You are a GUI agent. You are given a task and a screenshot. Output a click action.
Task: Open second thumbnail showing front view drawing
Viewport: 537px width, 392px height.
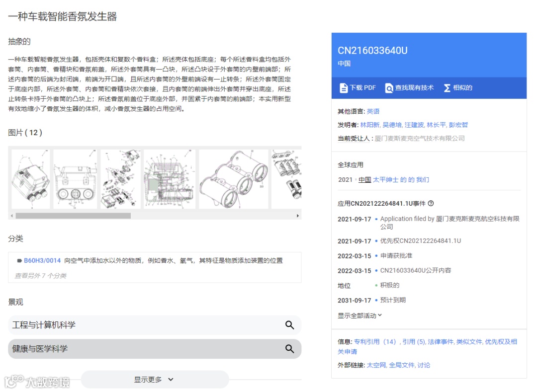[75, 179]
